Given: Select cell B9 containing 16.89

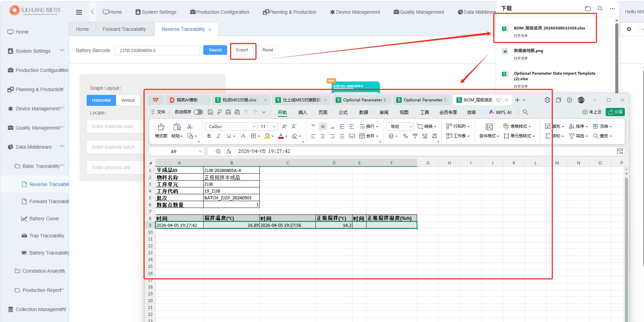Looking at the screenshot, I should point(231,225).
